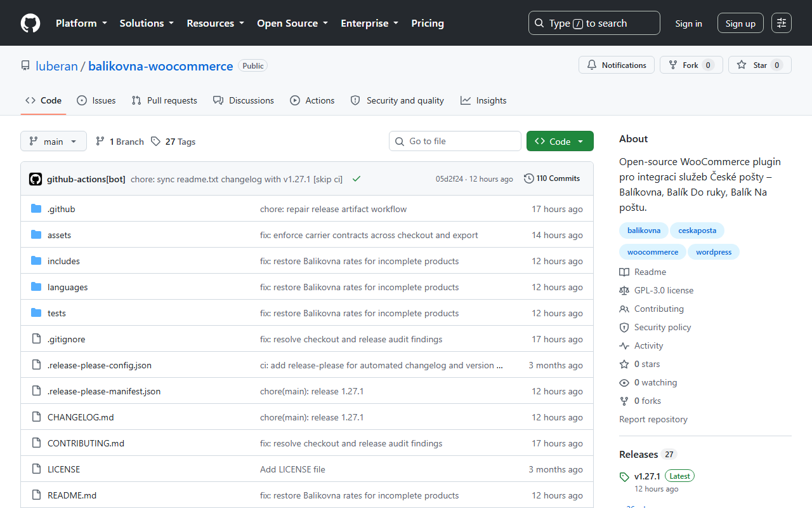Open .release-please-manifest.json file
This screenshot has height=508, width=812.
click(104, 391)
